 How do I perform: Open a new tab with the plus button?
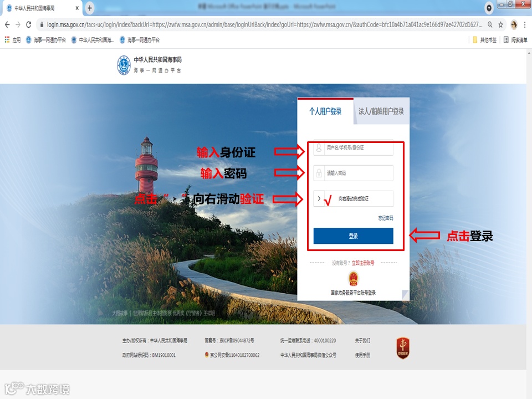[90, 8]
